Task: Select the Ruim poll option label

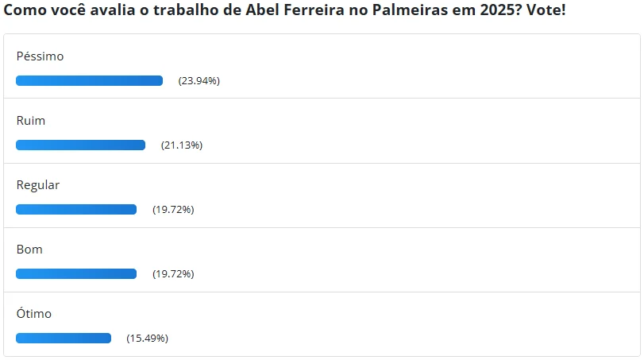Action: click(x=31, y=121)
